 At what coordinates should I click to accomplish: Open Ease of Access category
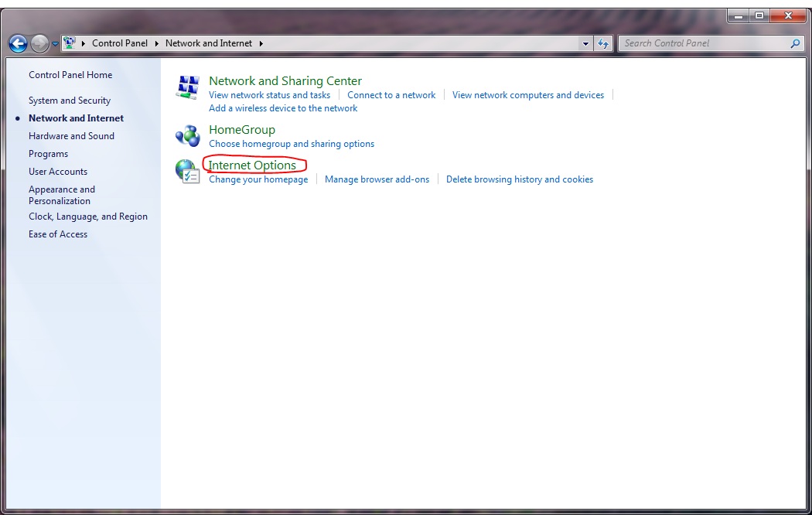coord(58,234)
